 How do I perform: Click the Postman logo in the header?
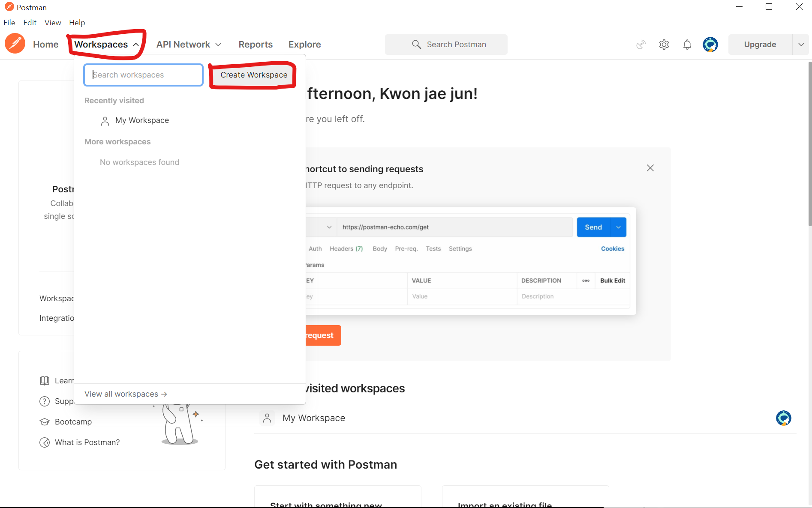15,44
